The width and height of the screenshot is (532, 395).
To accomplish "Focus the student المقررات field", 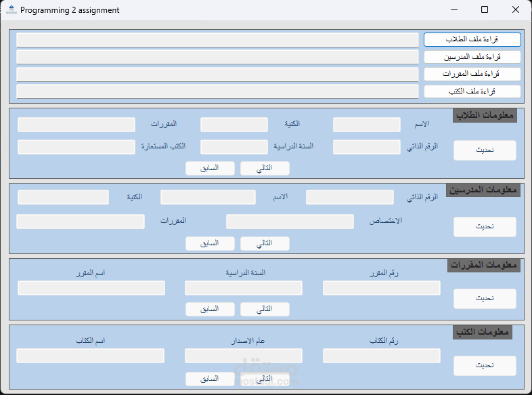I will (x=76, y=125).
